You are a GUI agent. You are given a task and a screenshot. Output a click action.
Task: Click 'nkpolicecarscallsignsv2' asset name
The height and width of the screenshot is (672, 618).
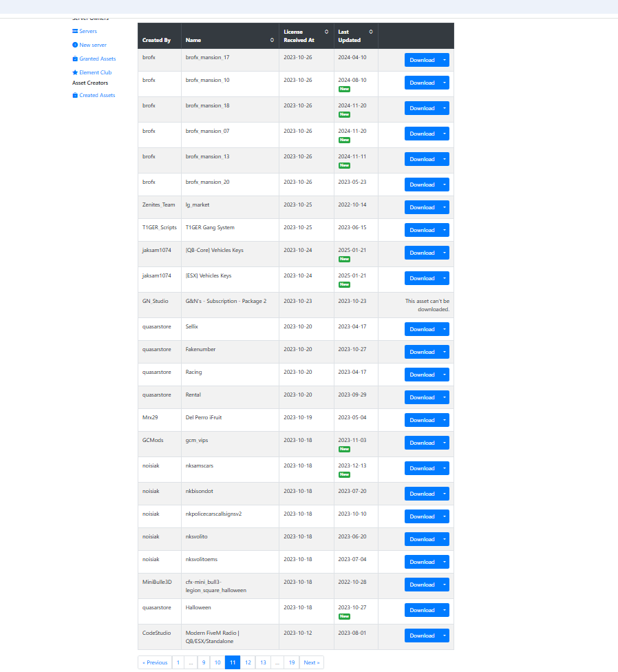[x=213, y=514]
